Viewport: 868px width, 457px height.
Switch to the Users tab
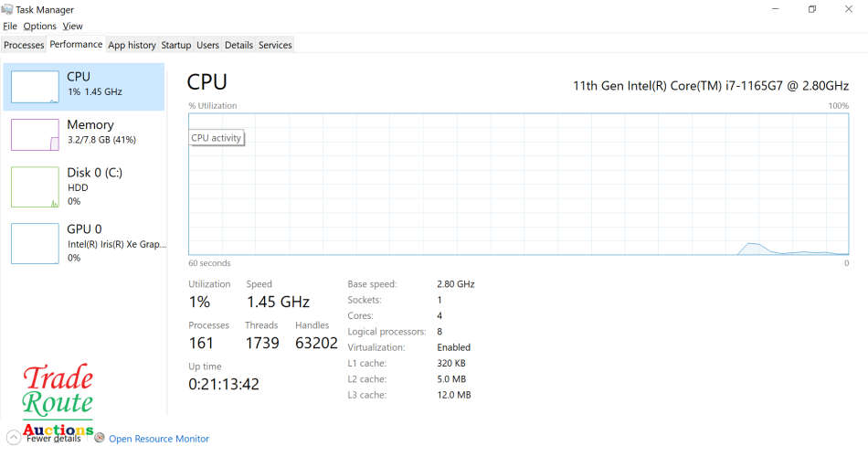208,45
